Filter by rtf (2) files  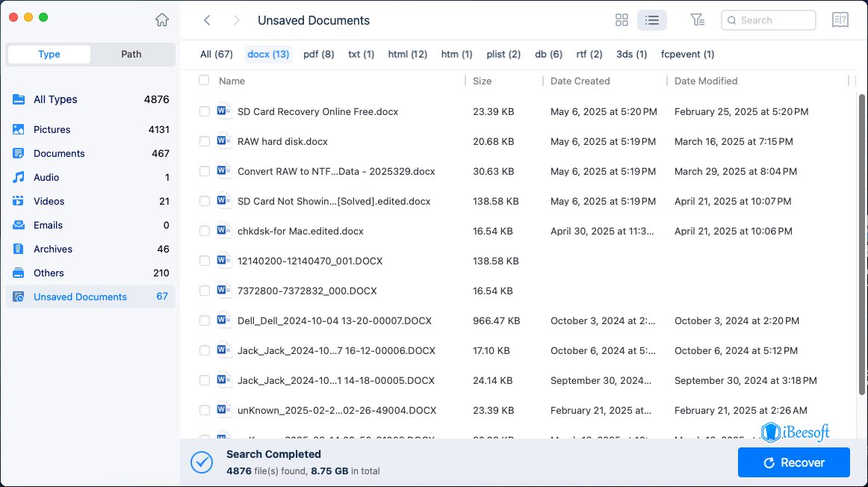coord(589,55)
